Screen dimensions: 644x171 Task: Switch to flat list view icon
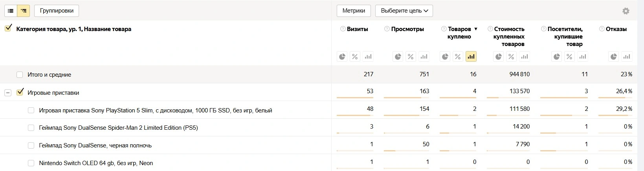(11, 11)
